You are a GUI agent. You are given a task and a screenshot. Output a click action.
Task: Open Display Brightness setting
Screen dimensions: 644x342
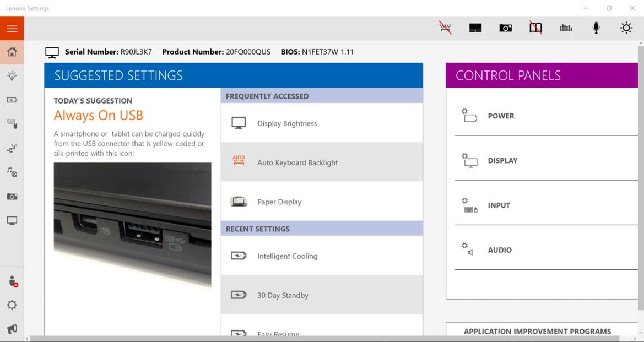click(x=322, y=123)
